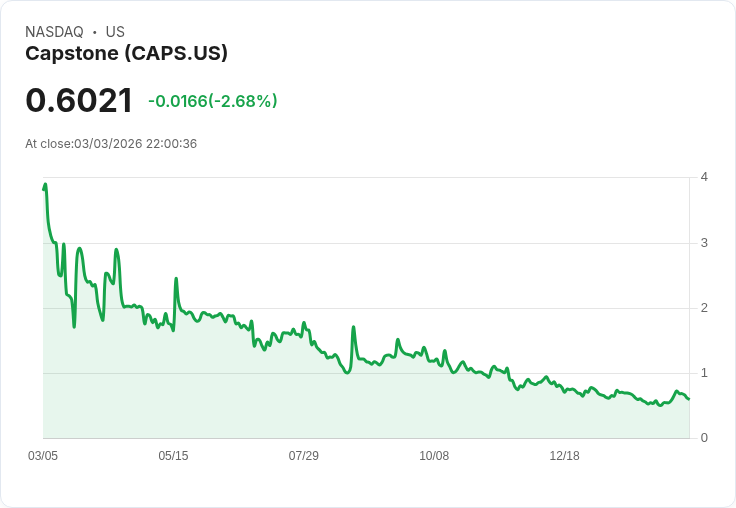Click the 10/08 date axis label

pyautogui.click(x=434, y=456)
